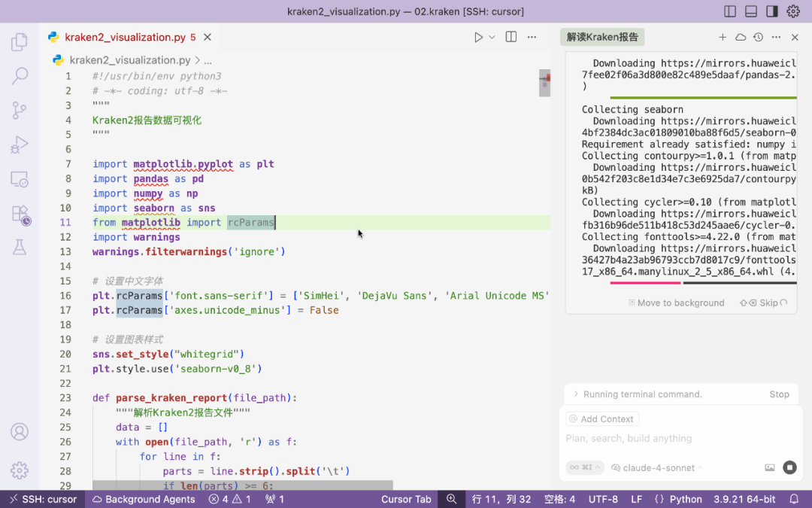Open forwarded ports indicator in status bar
Viewport: 812px width, 508px height.
274,499
